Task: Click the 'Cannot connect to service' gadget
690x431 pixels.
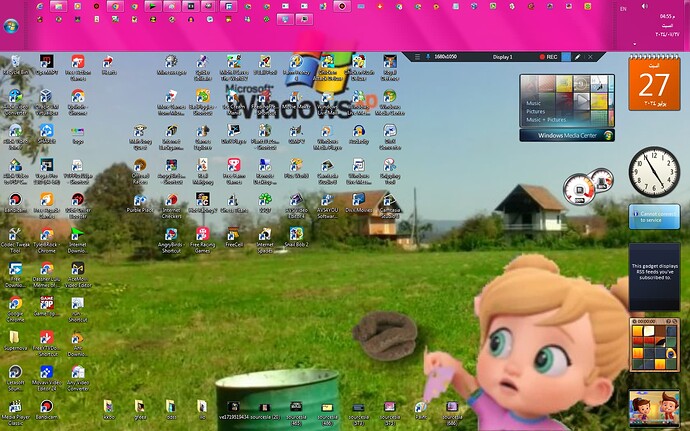Action: (654, 216)
